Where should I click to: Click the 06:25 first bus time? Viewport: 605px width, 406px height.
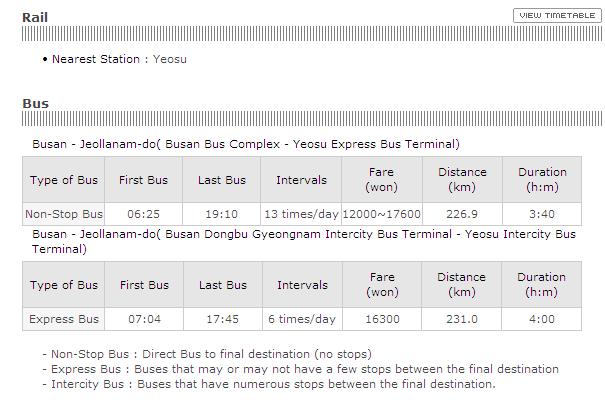144,214
